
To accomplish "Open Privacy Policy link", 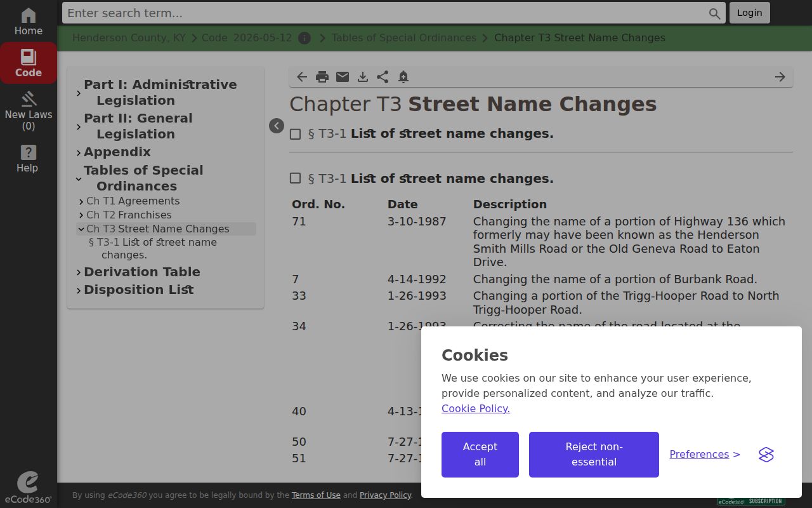I will click(x=385, y=495).
